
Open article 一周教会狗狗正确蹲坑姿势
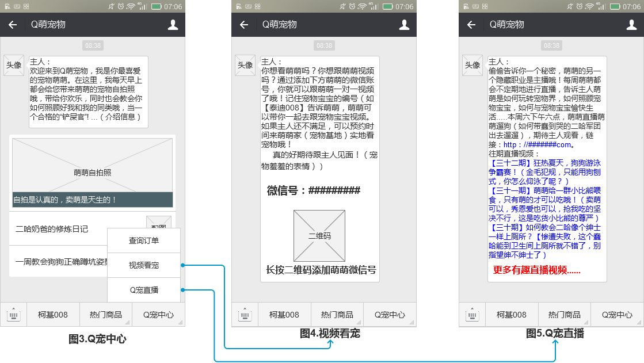pyautogui.click(x=61, y=262)
